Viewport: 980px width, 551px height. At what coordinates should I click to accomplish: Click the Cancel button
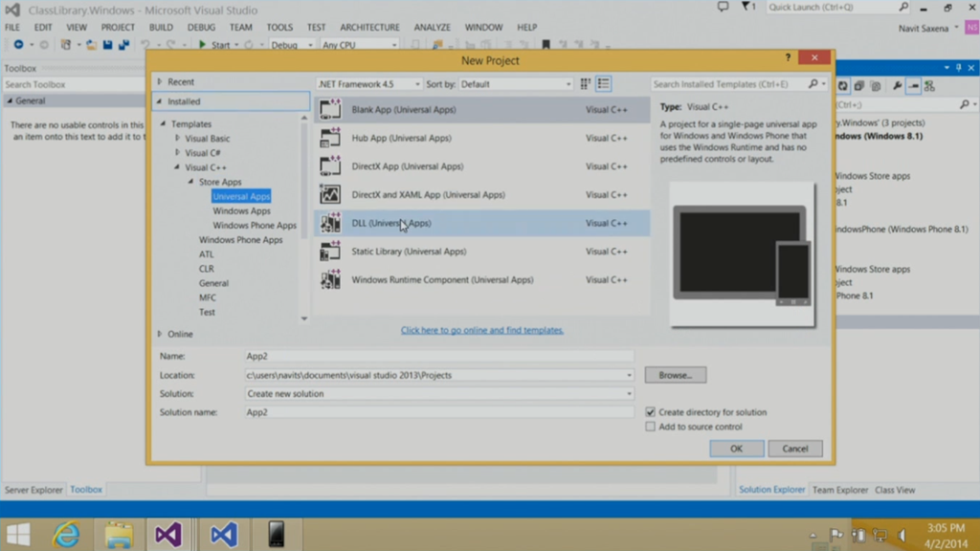click(x=795, y=449)
